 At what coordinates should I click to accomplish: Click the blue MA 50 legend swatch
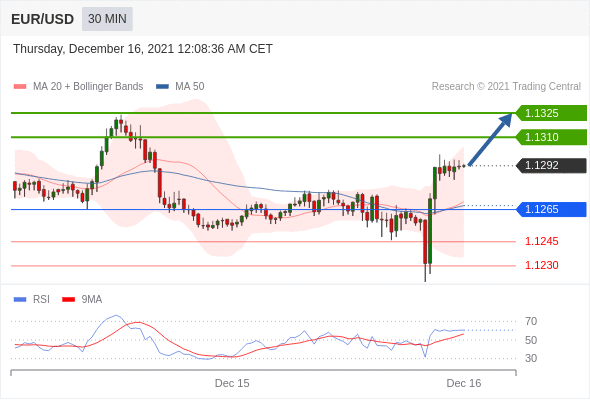(162, 87)
